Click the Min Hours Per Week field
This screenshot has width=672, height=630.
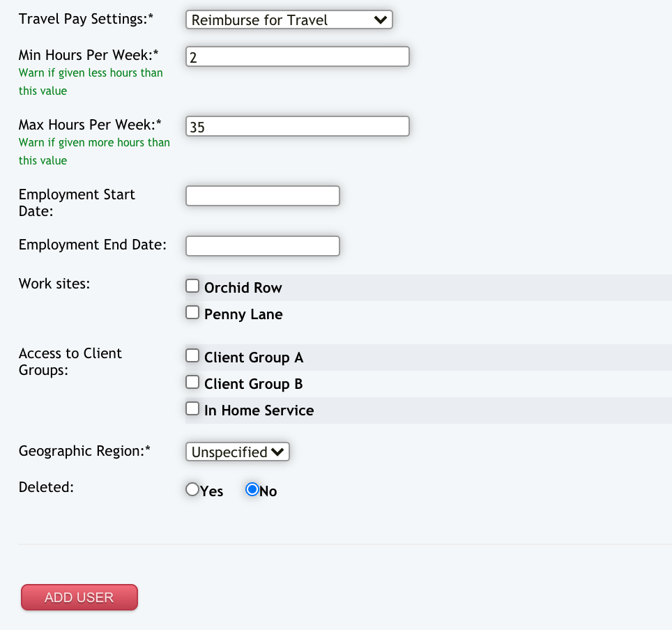[297, 57]
